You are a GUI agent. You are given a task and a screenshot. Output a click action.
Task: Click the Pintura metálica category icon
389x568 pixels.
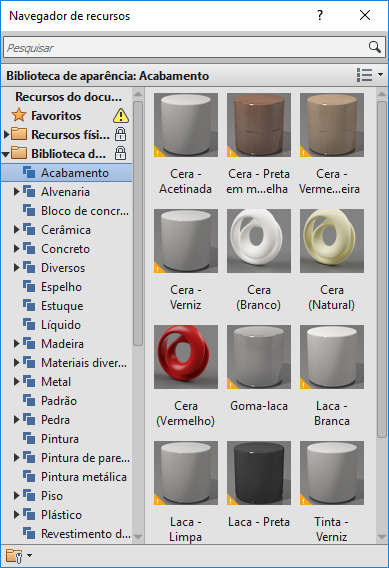point(29,477)
